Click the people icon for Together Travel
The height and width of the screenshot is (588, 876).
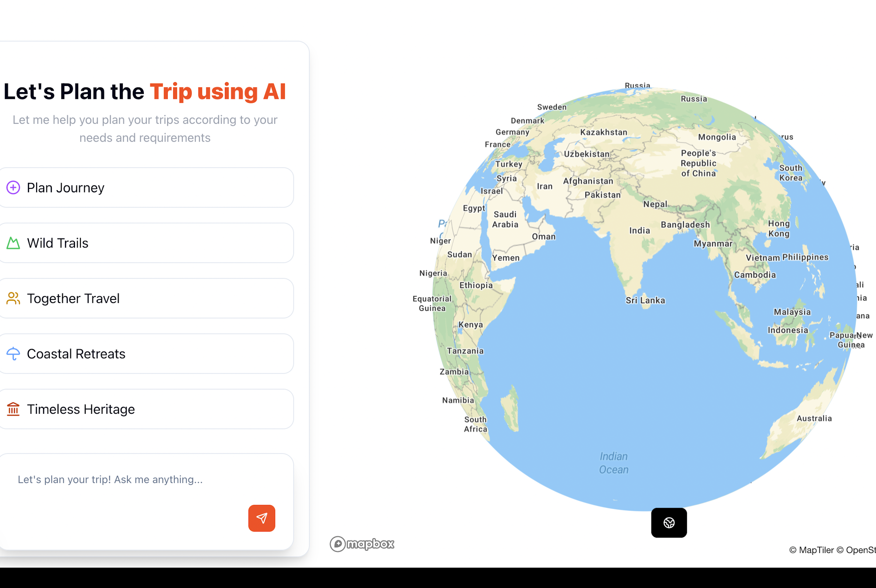(x=13, y=299)
